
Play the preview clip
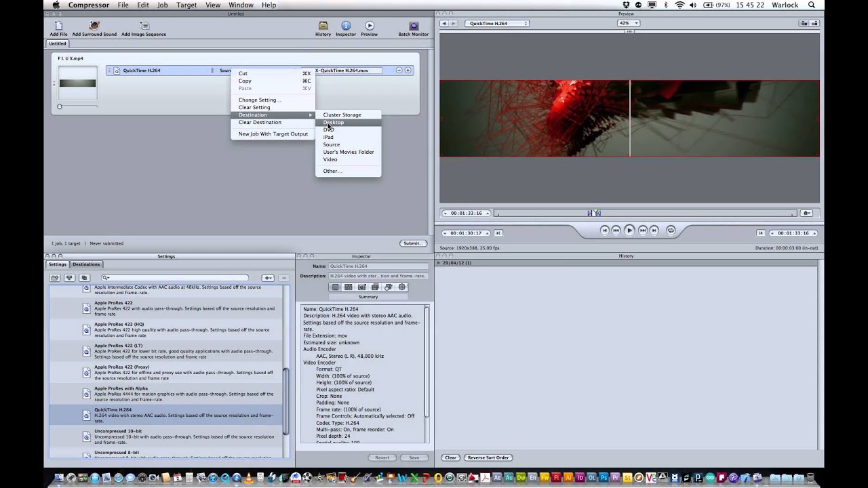pos(629,230)
